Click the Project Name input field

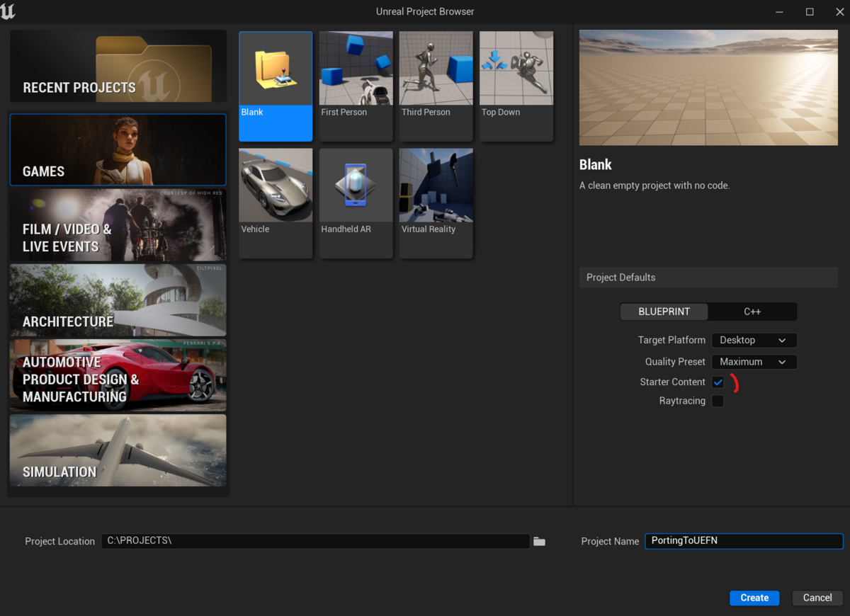tap(744, 541)
